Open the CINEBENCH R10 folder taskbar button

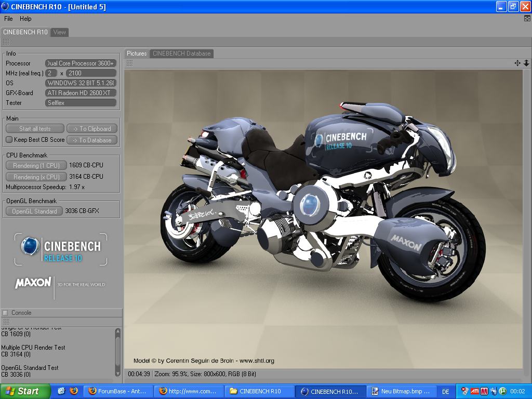(260, 391)
